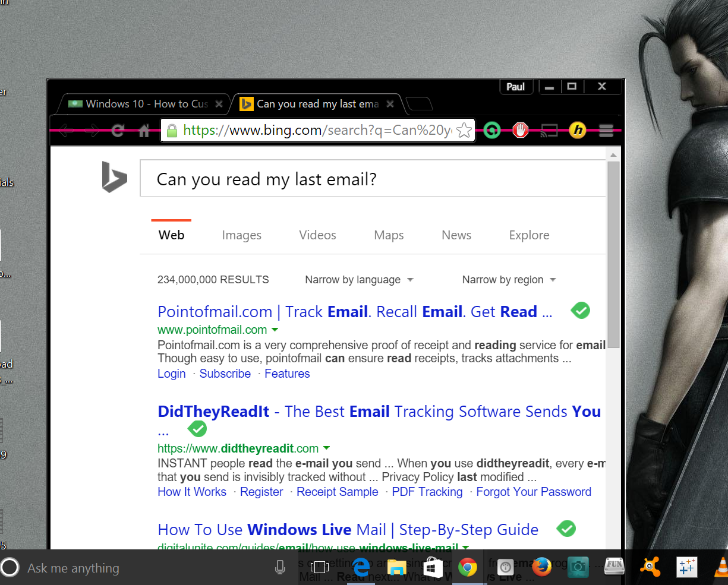Open the Pointofmail Features sublink
The height and width of the screenshot is (585, 728).
[287, 374]
